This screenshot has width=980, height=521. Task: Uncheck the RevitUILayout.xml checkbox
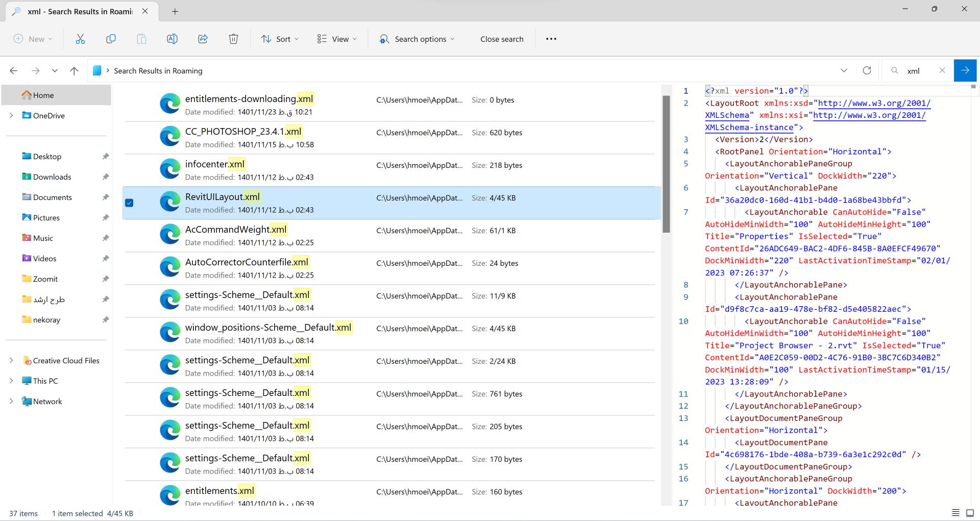[x=129, y=203]
